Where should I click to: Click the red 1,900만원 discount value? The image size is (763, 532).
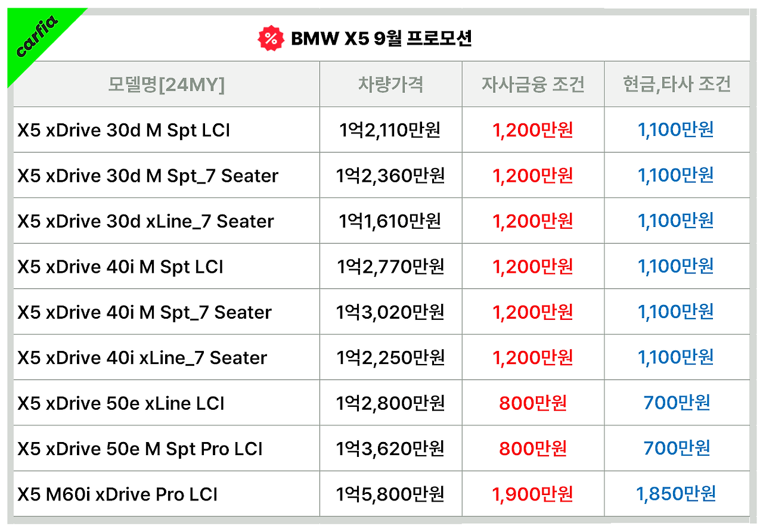pos(533,494)
